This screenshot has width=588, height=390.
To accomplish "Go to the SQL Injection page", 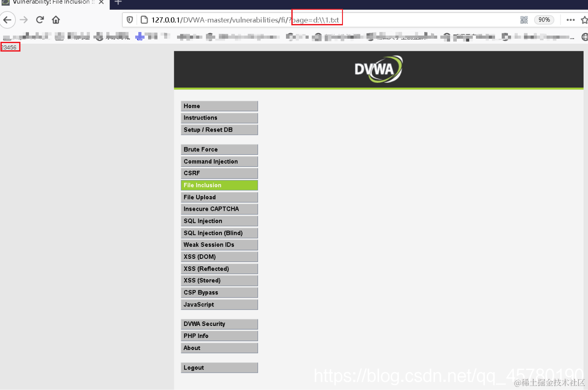I will click(219, 221).
